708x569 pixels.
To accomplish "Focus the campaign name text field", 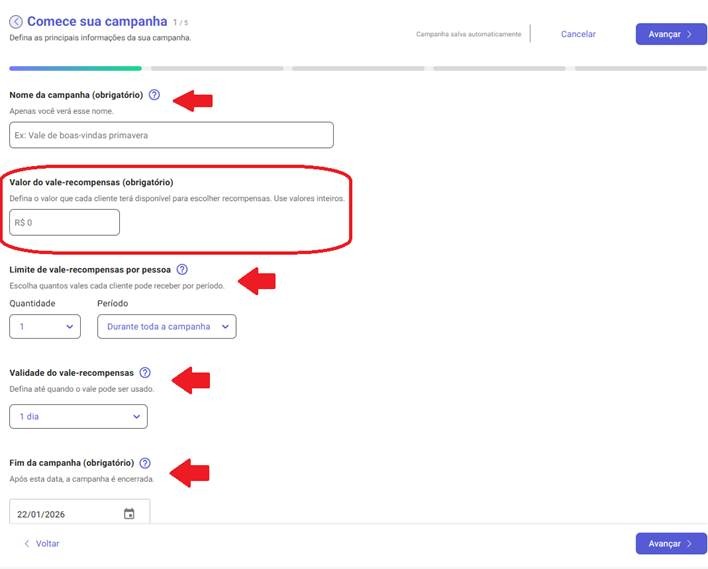I will (x=171, y=135).
